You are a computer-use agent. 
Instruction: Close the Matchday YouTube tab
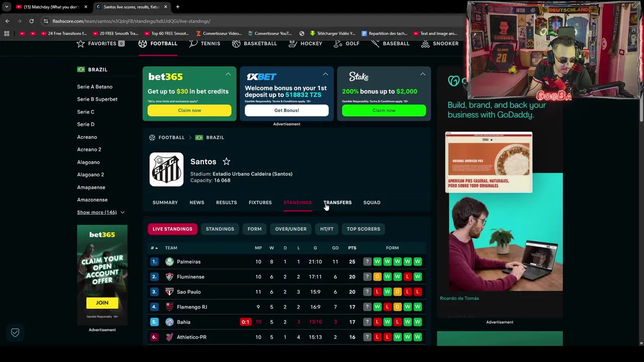pos(86,7)
